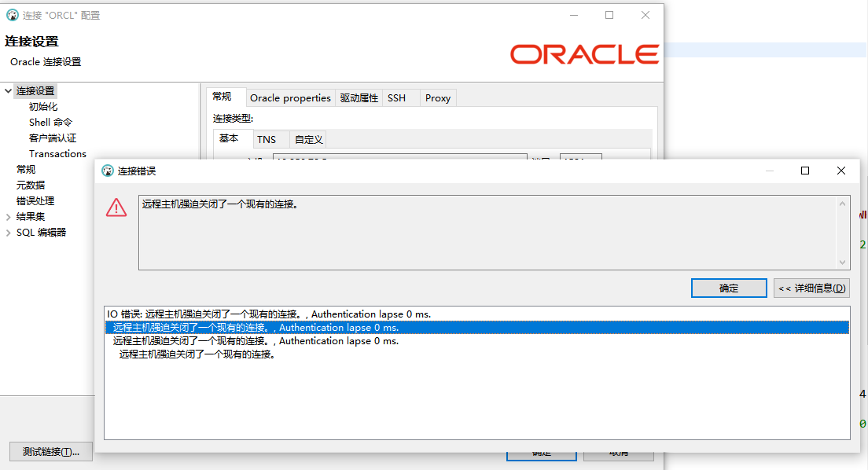Select the 连接设置 root tree item

(x=35, y=91)
